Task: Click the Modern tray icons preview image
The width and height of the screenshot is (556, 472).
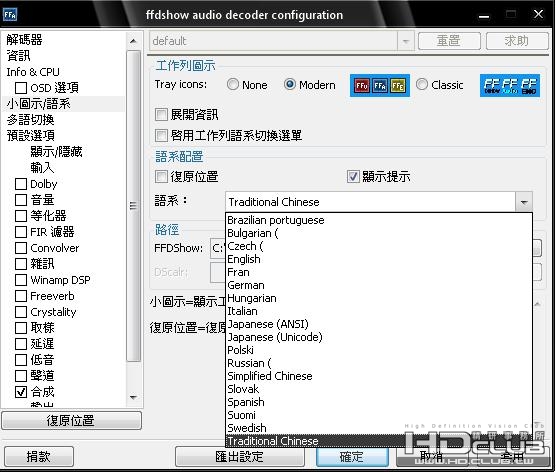Action: 380,85
